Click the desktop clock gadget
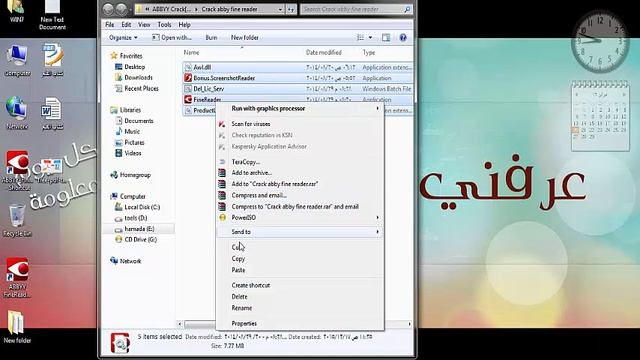Screen dimensions: 640x360 click(x=599, y=41)
